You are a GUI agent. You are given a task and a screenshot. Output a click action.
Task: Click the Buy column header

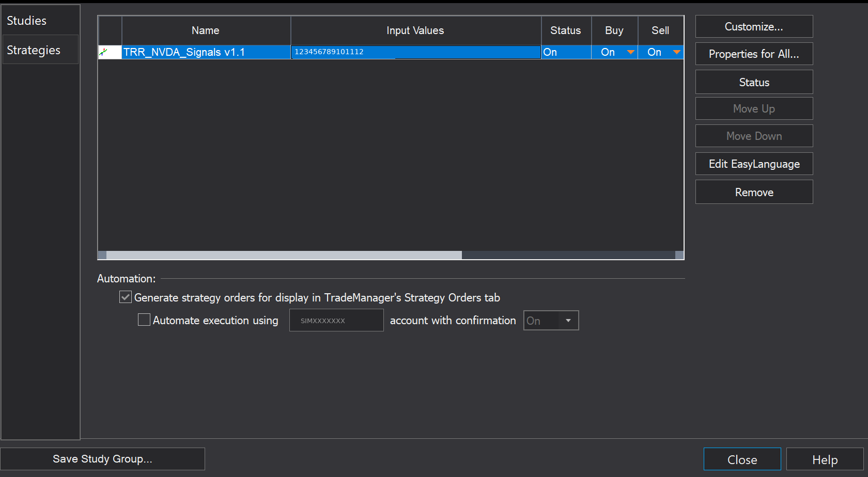(615, 30)
